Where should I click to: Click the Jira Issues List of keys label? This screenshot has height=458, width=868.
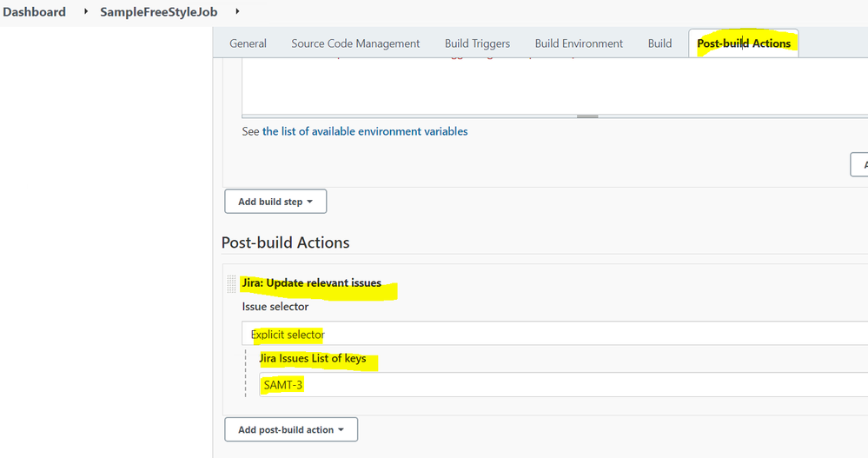(313, 358)
